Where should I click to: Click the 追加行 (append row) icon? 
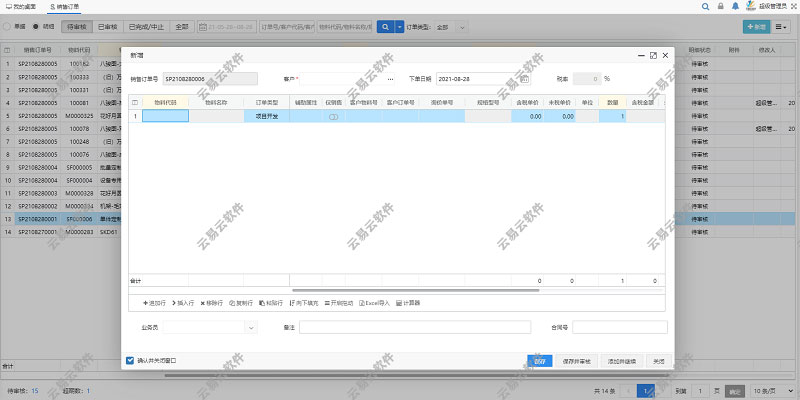147,302
